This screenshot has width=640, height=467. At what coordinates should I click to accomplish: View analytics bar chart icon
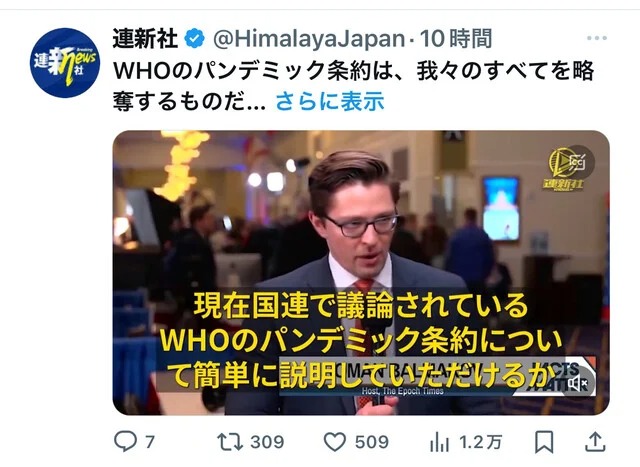[439, 442]
